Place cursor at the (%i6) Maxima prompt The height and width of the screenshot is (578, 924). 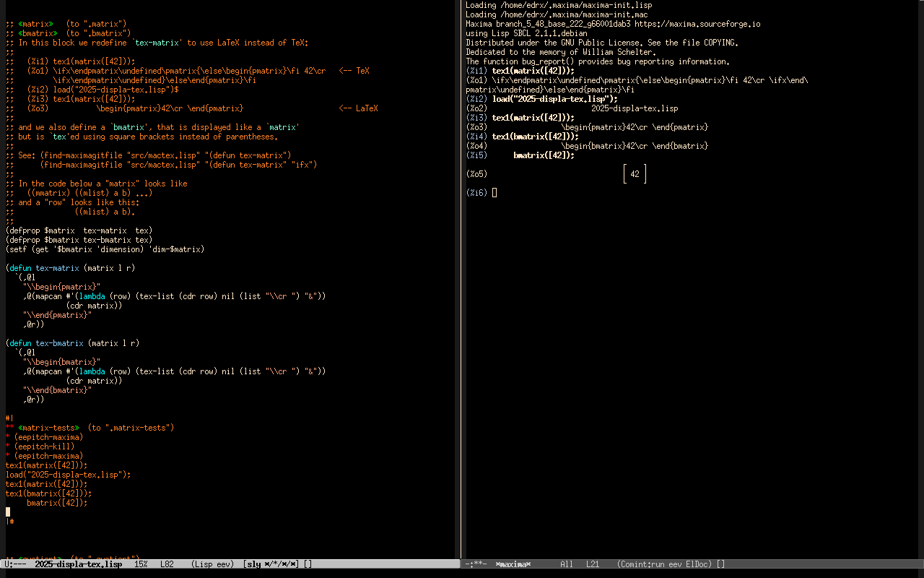(x=494, y=193)
